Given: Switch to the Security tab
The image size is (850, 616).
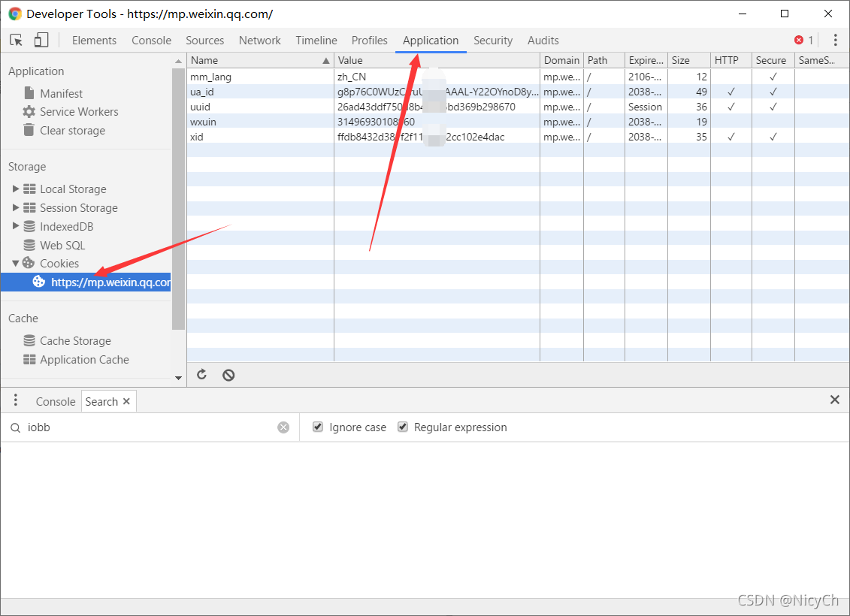Looking at the screenshot, I should coord(493,41).
